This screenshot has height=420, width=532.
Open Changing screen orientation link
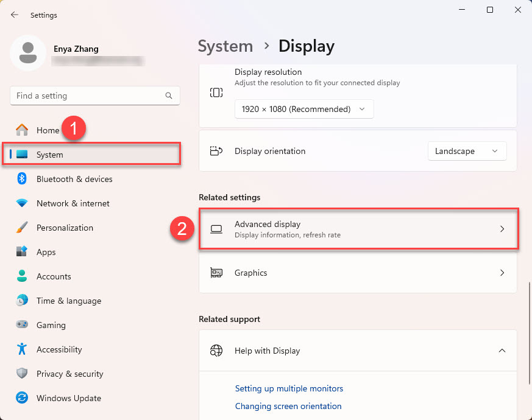288,406
